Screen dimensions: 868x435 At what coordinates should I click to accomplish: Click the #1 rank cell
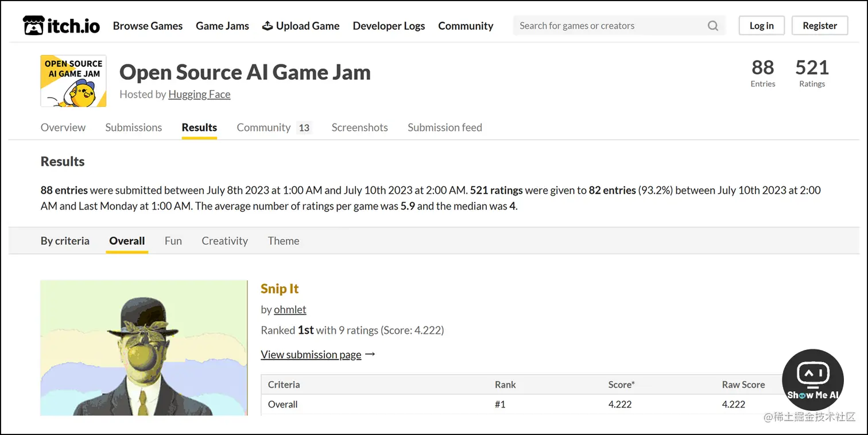pyautogui.click(x=500, y=405)
